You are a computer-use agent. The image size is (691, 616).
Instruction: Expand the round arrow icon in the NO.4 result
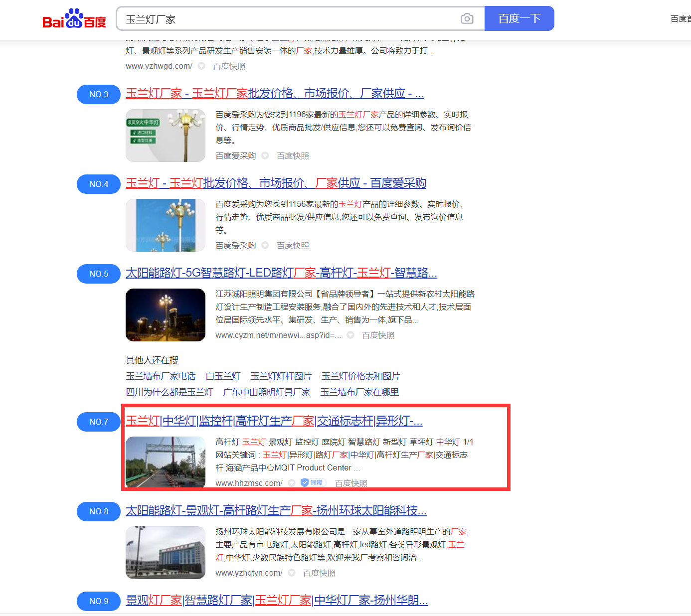pyautogui.click(x=265, y=246)
